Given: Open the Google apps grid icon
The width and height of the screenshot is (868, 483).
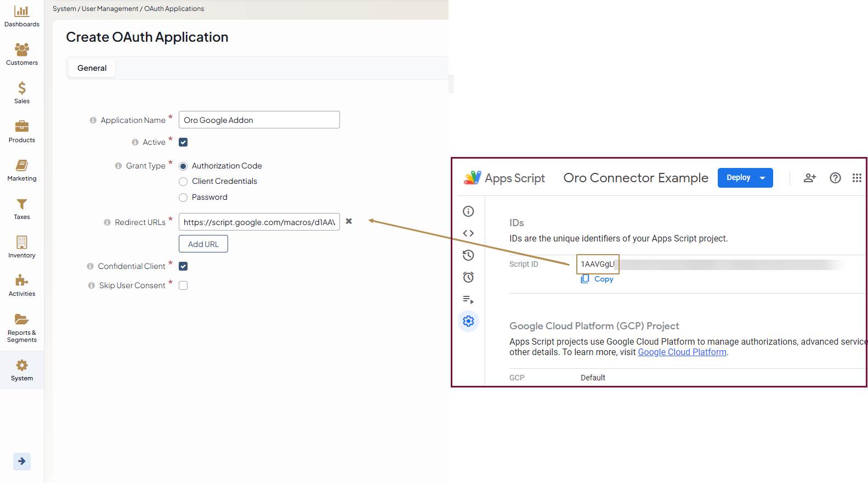Looking at the screenshot, I should click(x=856, y=178).
